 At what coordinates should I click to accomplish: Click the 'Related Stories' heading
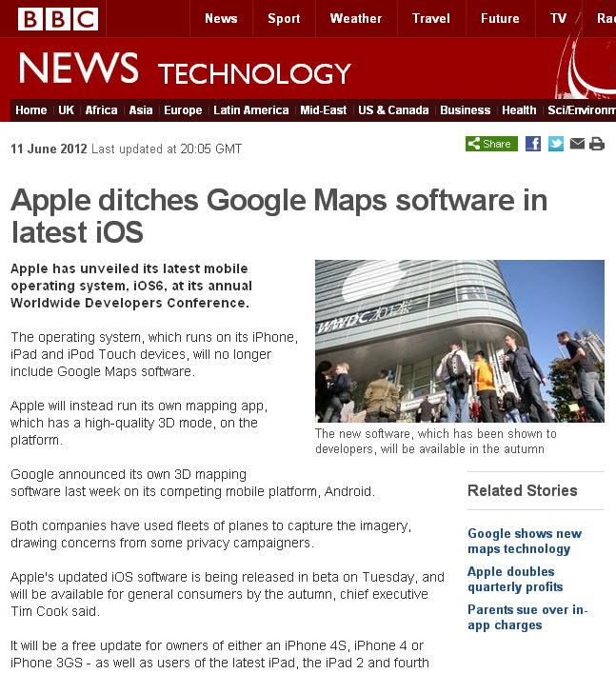[523, 490]
